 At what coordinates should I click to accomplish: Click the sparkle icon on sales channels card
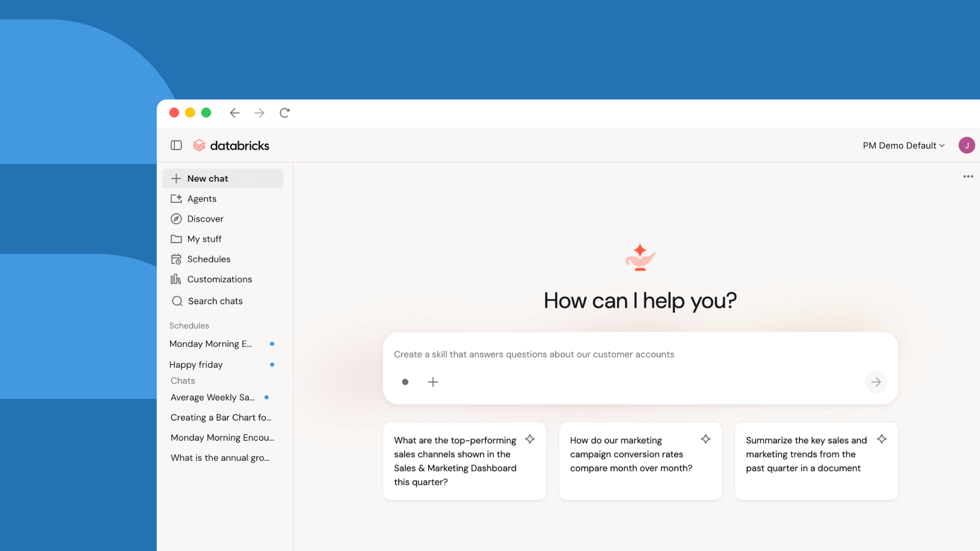(x=530, y=439)
